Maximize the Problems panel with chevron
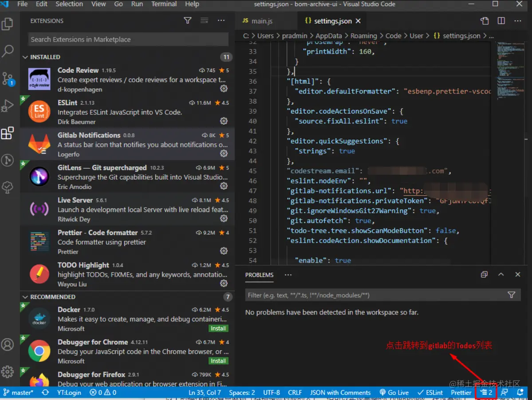 501,274
